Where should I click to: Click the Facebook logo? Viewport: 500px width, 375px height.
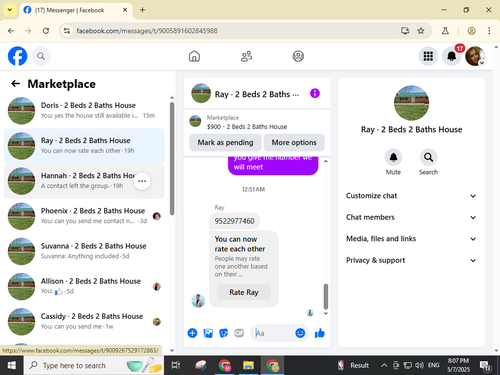pyautogui.click(x=17, y=56)
